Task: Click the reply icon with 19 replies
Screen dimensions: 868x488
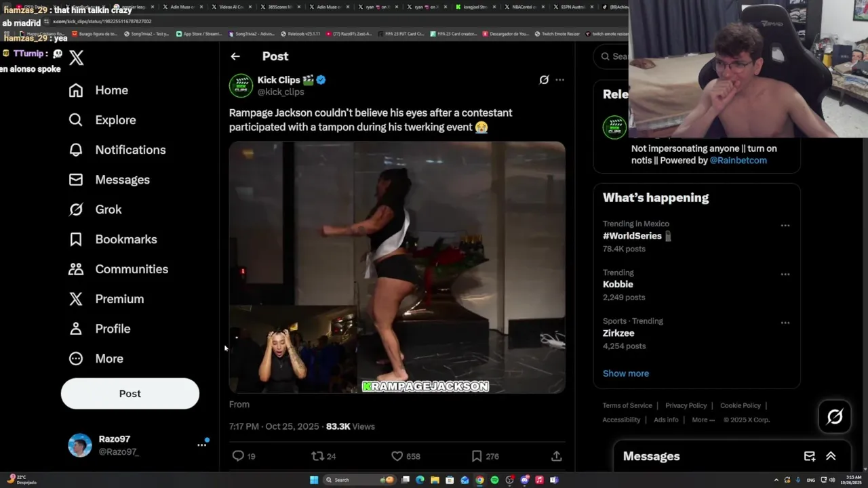Action: pos(238,456)
